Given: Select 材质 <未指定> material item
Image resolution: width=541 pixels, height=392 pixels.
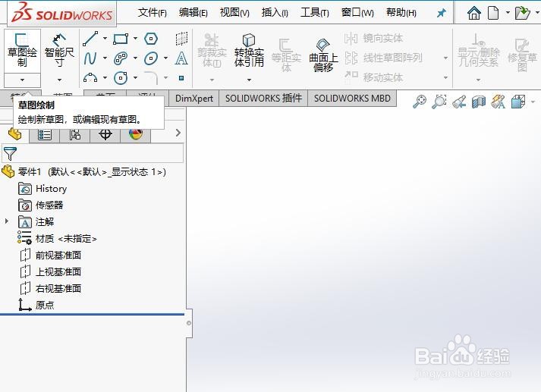Looking at the screenshot, I should click(57, 238).
